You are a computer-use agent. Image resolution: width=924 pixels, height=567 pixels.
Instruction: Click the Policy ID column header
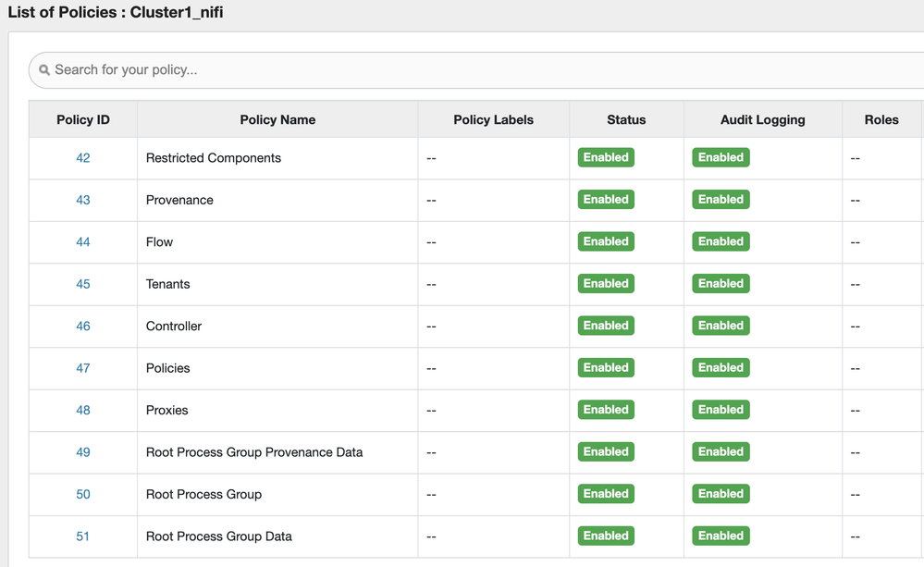(83, 119)
